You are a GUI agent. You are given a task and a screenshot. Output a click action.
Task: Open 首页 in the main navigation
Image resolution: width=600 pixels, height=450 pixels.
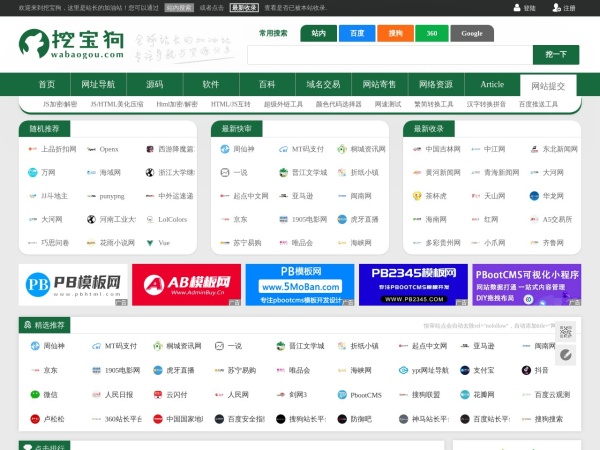point(47,85)
